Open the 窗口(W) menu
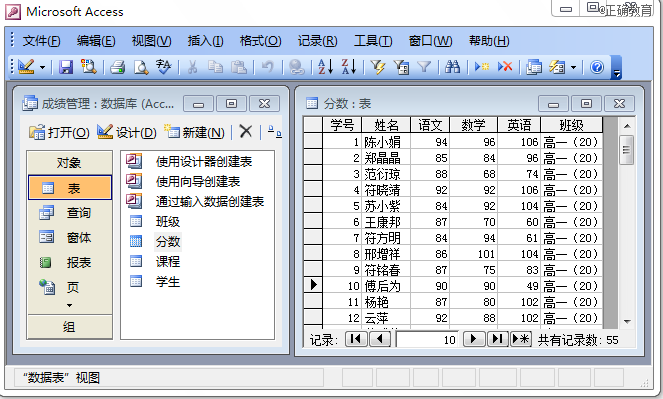663x399 pixels. click(x=430, y=41)
